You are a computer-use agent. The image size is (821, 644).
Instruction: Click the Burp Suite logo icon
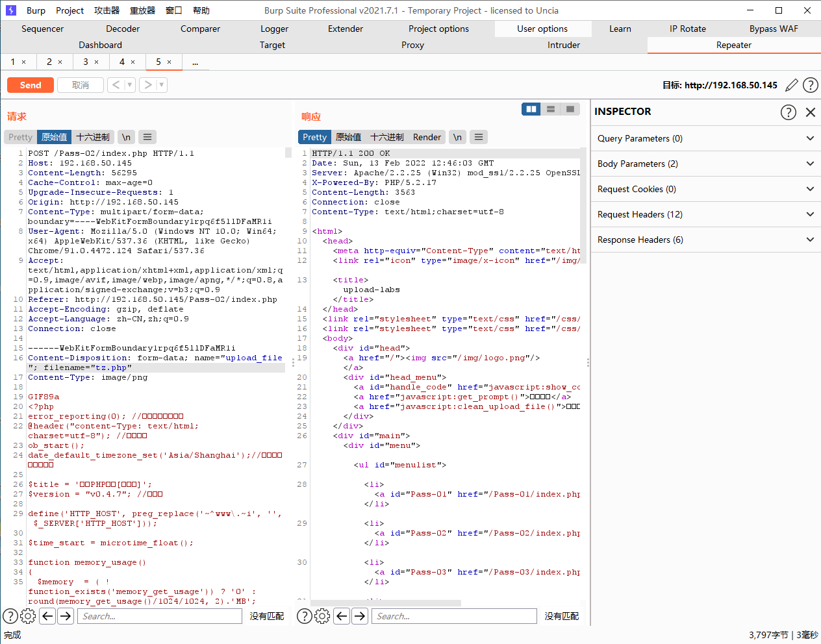click(x=10, y=10)
